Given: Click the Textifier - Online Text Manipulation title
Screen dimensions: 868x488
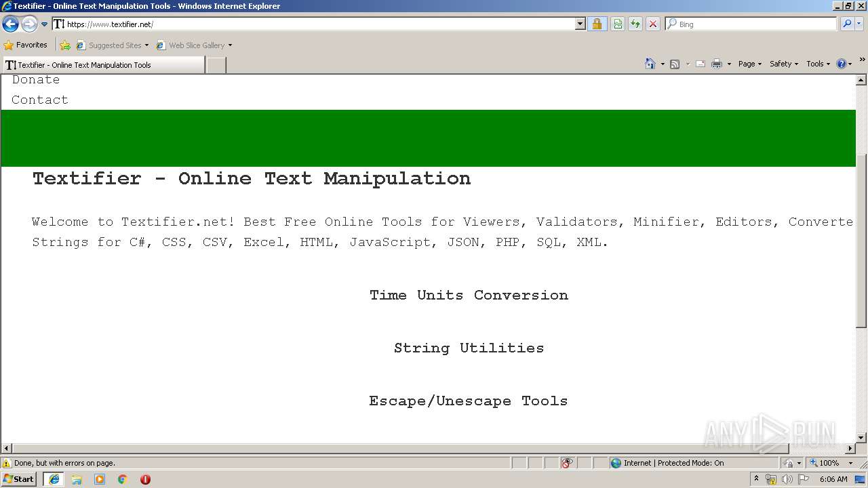Looking at the screenshot, I should pos(252,178).
